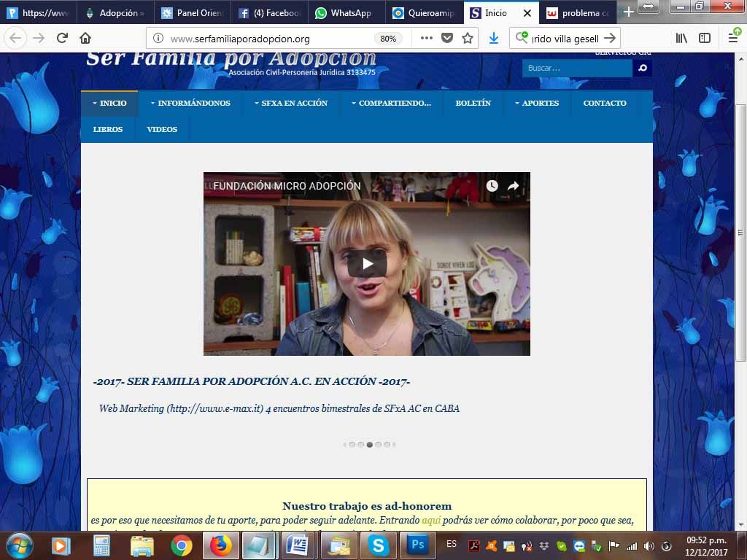This screenshot has width=747, height=560.
Task: Open the Library bookshelf icon
Action: (681, 38)
